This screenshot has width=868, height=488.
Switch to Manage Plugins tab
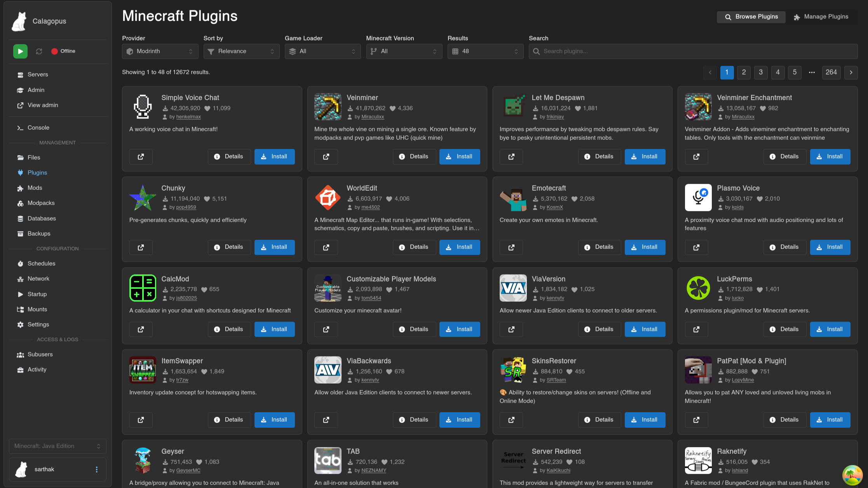pos(821,17)
